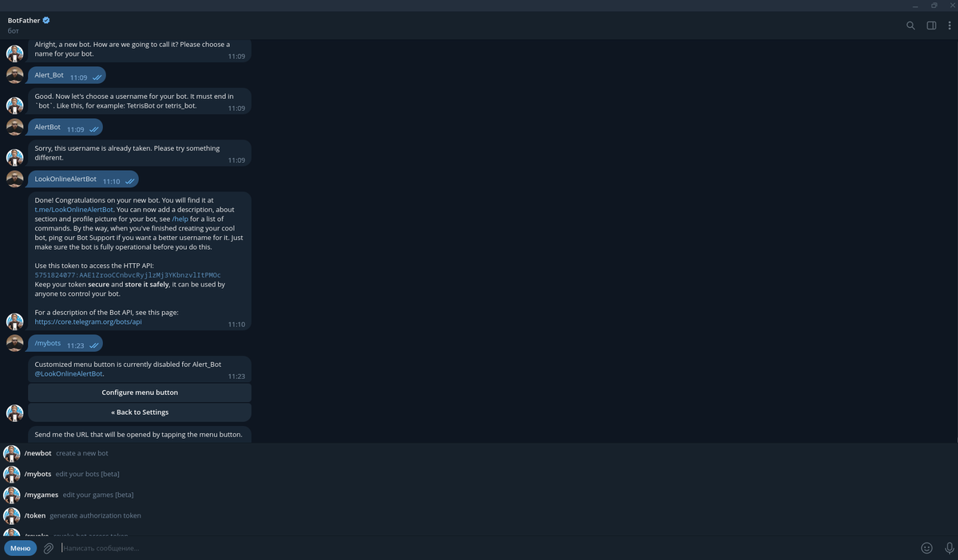Click the verified badge next to BotFather
Image resolution: width=958 pixels, height=560 pixels.
tap(46, 20)
